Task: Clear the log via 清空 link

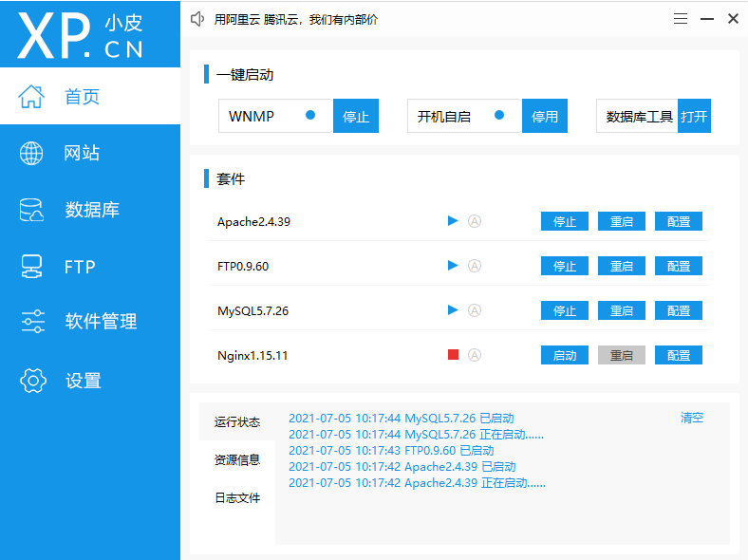Action: [x=692, y=418]
